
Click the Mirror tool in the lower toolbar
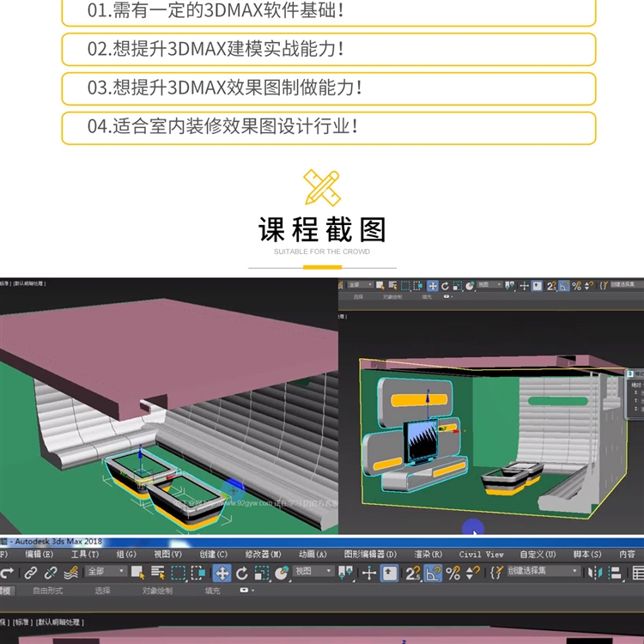[595, 573]
